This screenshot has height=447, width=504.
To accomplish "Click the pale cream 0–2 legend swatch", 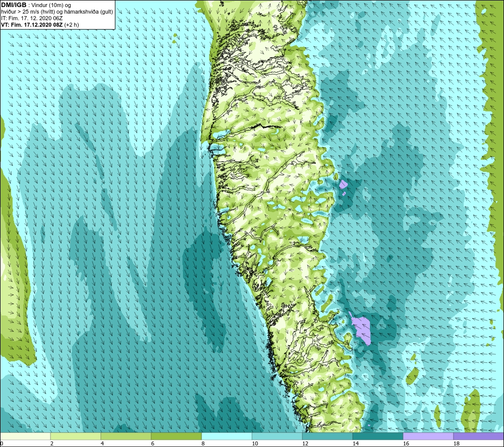I will pyautogui.click(x=25, y=436).
